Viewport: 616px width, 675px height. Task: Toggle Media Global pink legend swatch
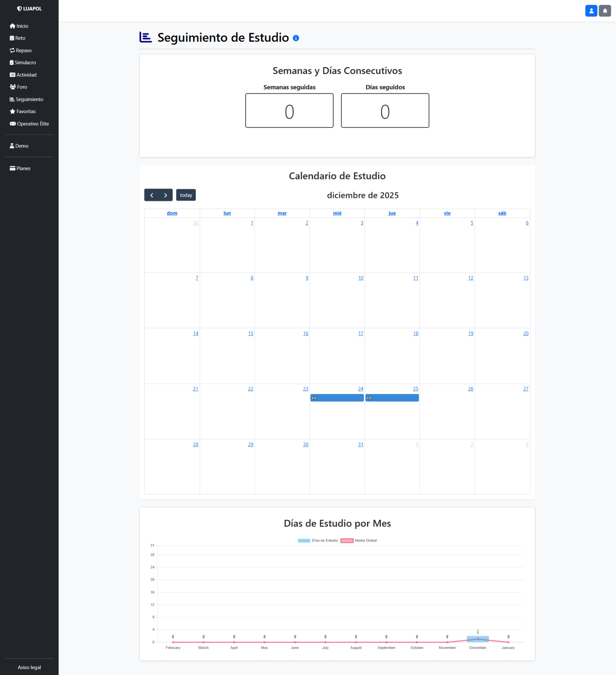pyautogui.click(x=347, y=541)
